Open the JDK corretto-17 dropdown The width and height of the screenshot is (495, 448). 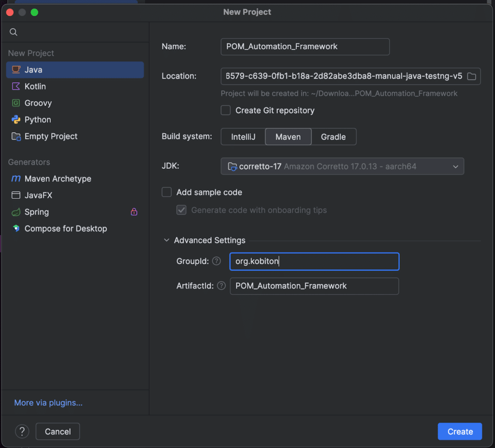coord(342,166)
